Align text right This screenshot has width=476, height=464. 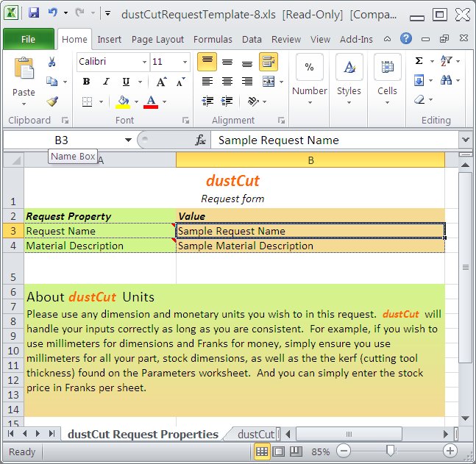(x=247, y=82)
